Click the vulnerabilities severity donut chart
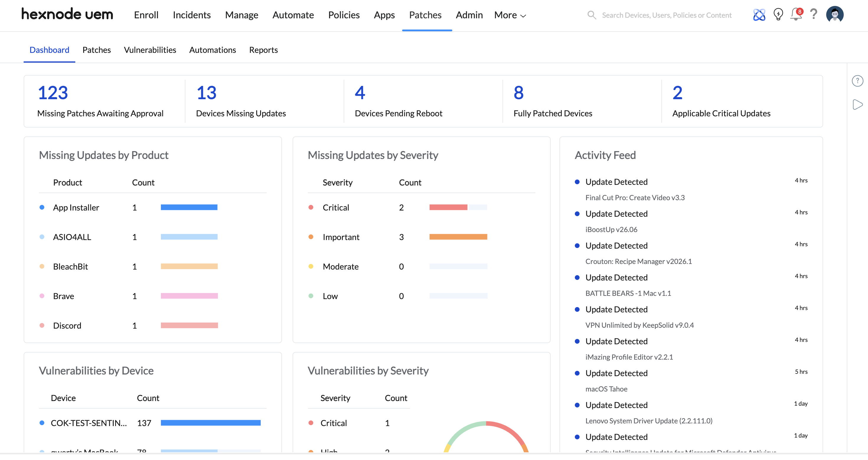 pos(486,437)
